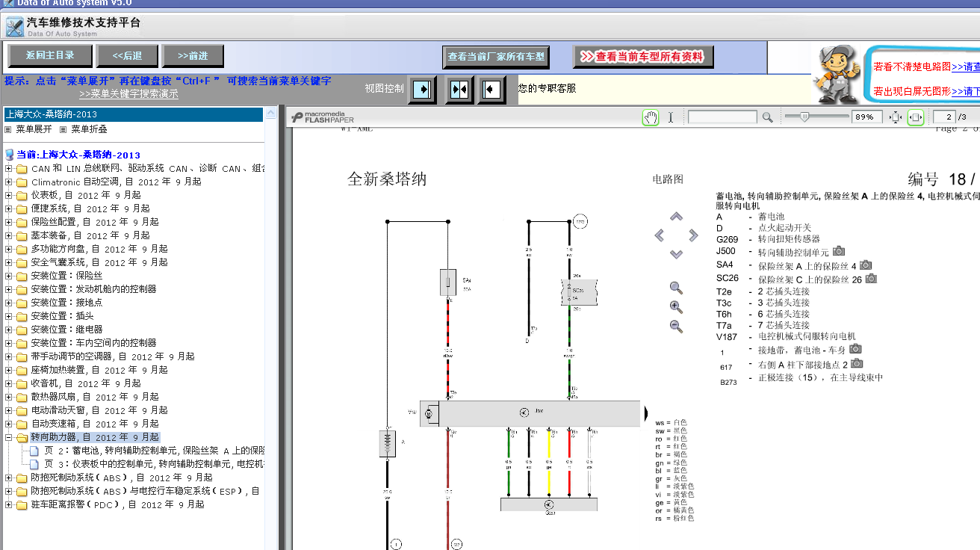Click the zoom-in magnifier beside the diagram
The image size is (980, 550).
tap(676, 307)
